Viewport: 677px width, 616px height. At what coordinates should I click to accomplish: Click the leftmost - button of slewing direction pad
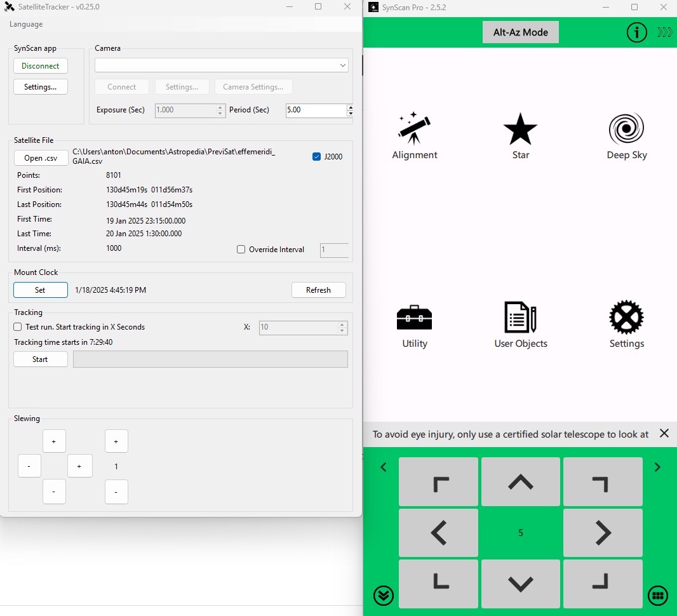(29, 466)
